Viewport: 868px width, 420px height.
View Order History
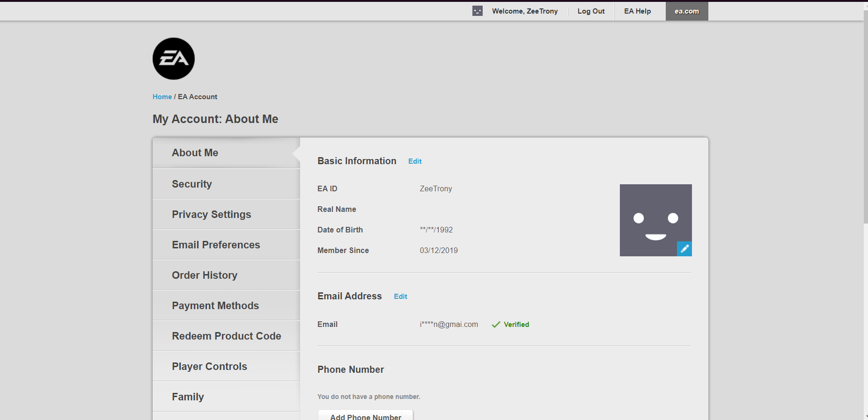coord(205,275)
